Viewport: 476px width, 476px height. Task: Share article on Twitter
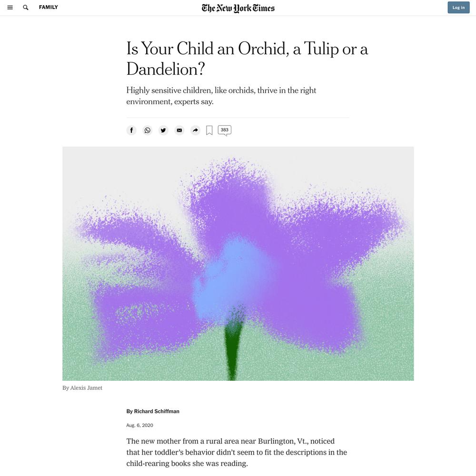[x=163, y=130]
